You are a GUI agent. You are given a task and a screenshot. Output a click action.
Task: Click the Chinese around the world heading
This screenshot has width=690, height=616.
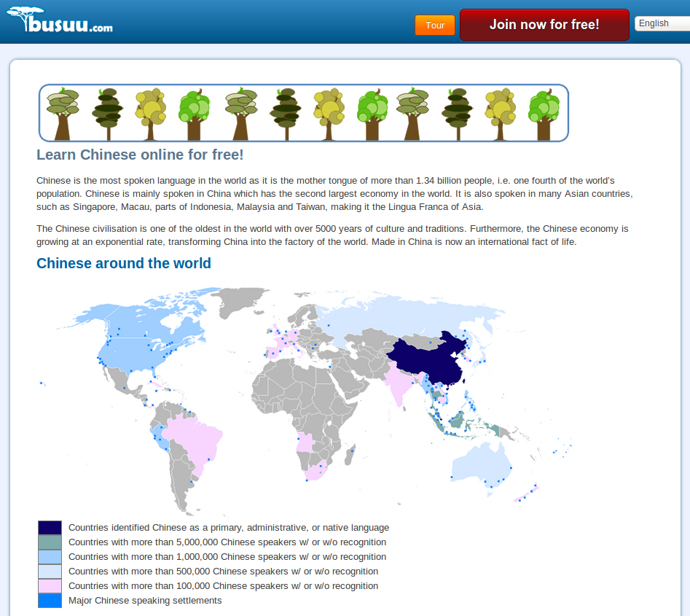click(124, 263)
